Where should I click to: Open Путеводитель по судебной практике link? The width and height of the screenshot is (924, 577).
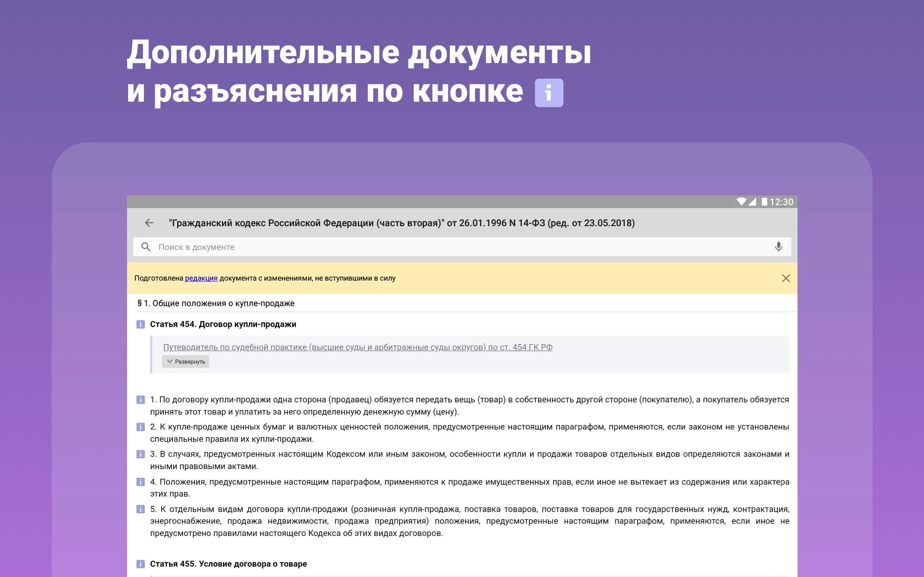pos(357,347)
